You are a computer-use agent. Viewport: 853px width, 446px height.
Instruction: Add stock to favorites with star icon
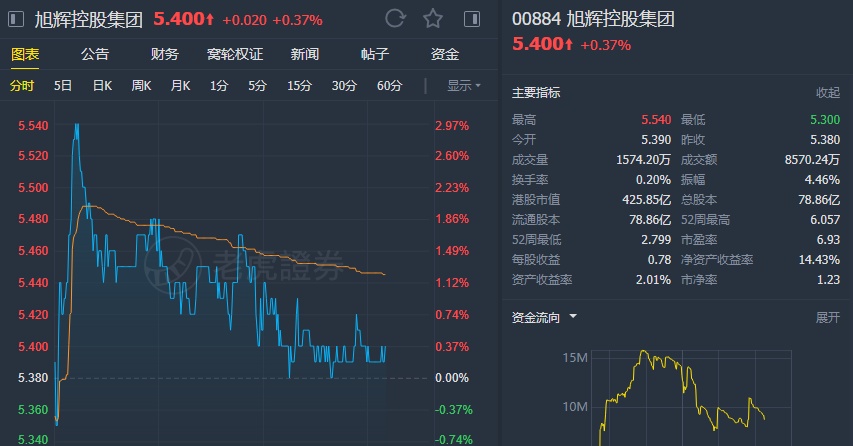(x=433, y=19)
